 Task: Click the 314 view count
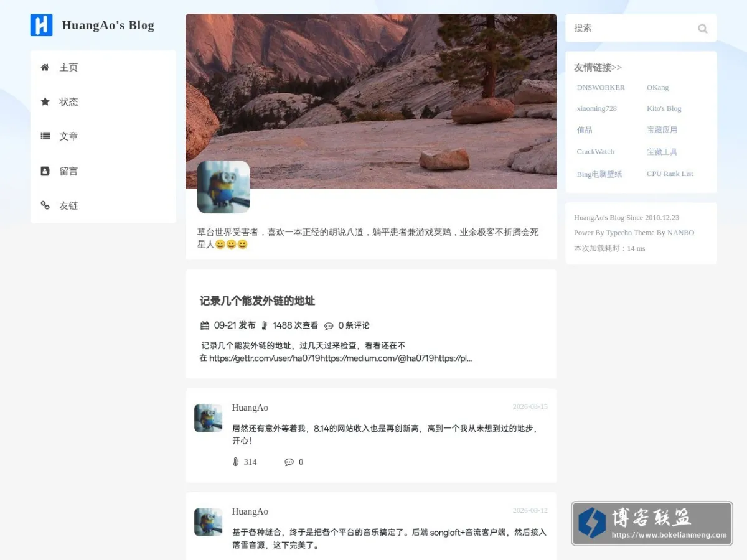[x=250, y=462]
